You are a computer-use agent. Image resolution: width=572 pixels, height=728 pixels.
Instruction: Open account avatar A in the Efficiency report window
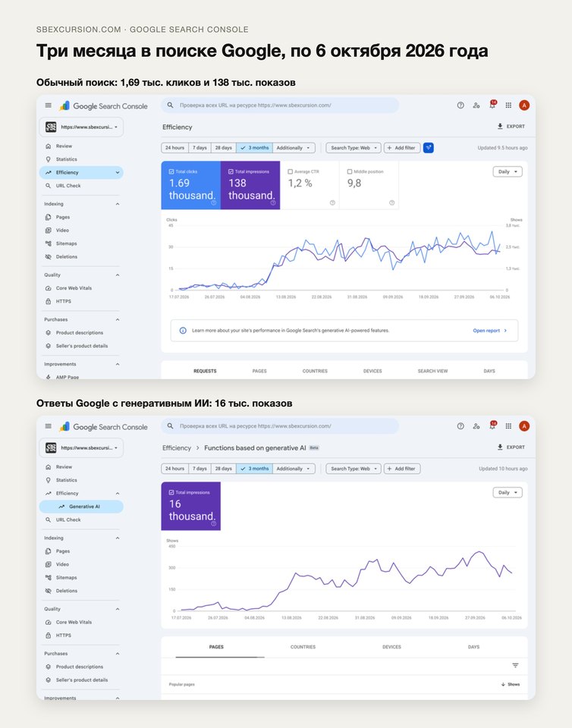[x=524, y=105]
